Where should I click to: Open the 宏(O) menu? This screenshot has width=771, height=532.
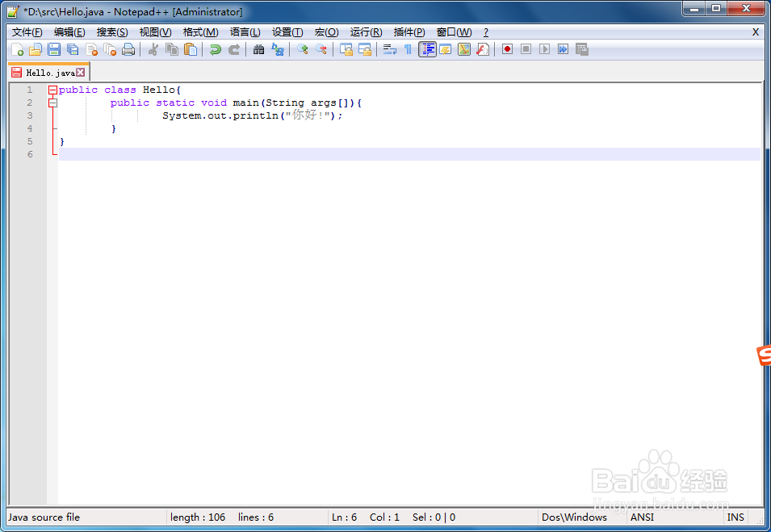tap(326, 32)
